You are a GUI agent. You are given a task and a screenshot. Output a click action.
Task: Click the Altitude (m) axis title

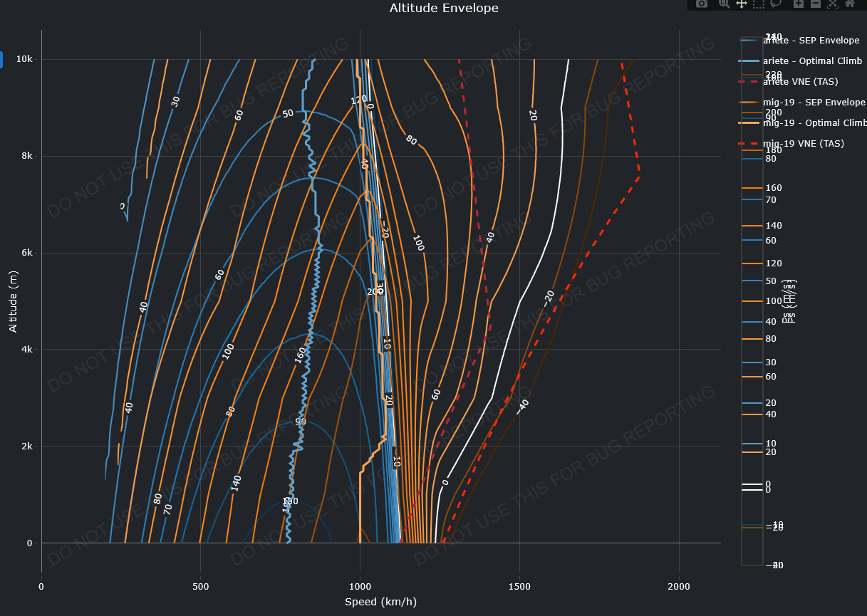[x=13, y=301]
